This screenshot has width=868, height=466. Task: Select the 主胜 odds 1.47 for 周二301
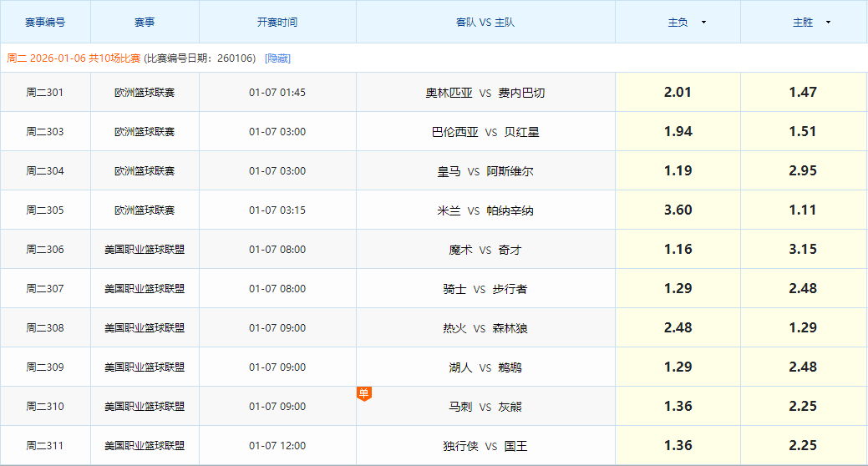point(803,92)
